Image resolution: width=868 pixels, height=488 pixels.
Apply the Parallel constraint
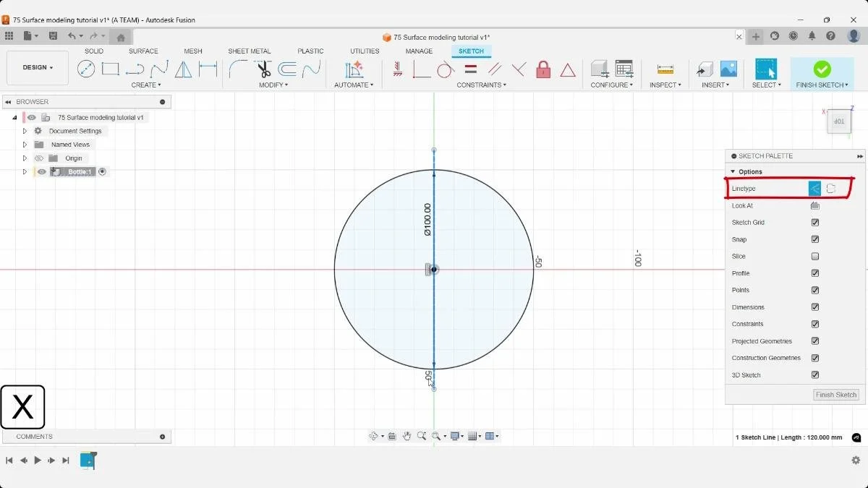[495, 69]
